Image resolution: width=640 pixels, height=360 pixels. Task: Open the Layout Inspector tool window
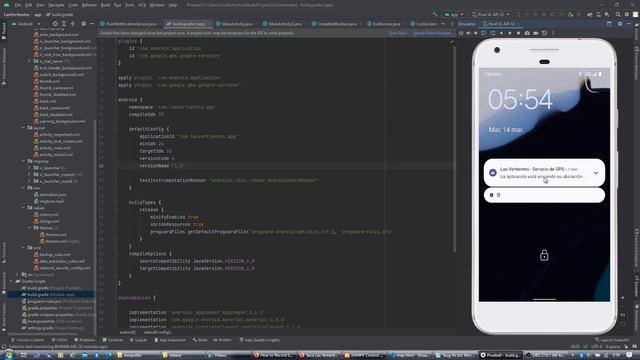pyautogui.click(x=612, y=340)
